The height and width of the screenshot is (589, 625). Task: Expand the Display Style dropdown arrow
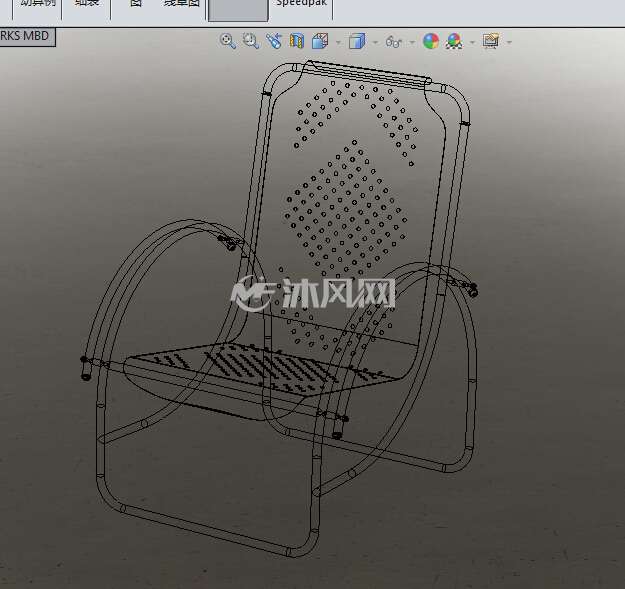click(x=375, y=42)
